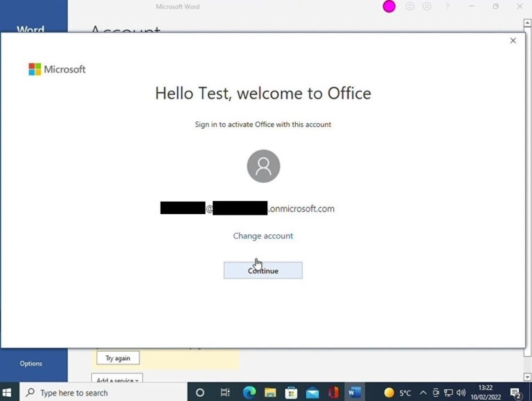Viewport: 532px width, 401px height.
Task: Click the Meet Now tray icon
Action: [x=436, y=393]
